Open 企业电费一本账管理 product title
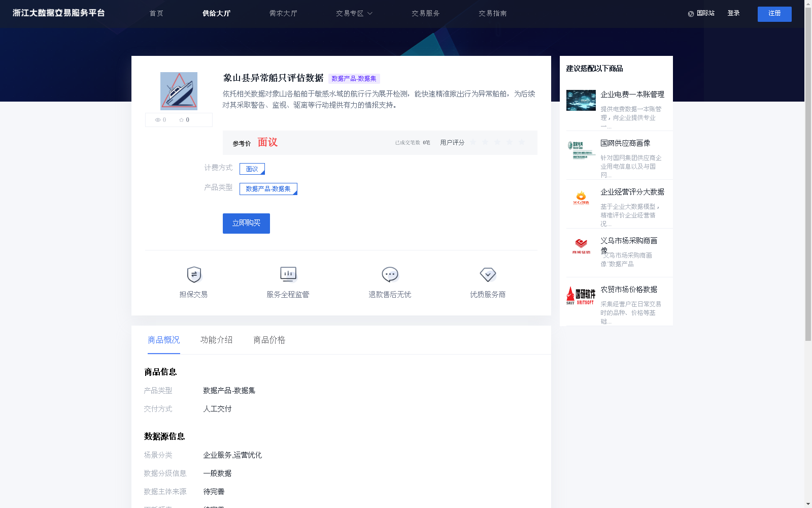The width and height of the screenshot is (812, 508). point(632,94)
